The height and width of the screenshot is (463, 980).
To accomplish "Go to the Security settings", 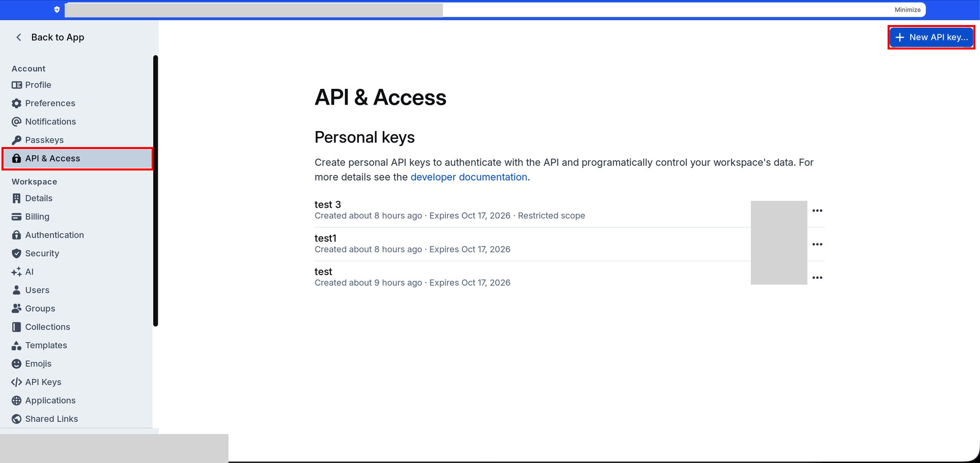I will [77, 253].
